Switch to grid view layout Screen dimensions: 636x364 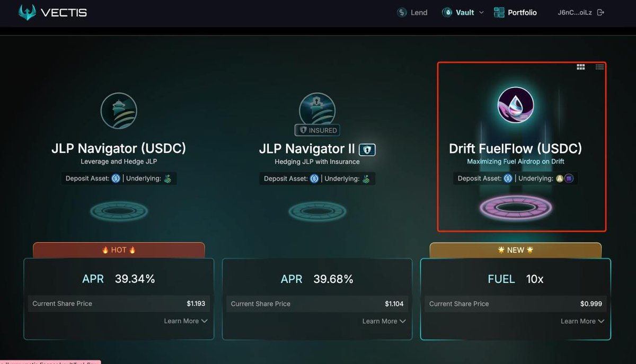tap(580, 66)
